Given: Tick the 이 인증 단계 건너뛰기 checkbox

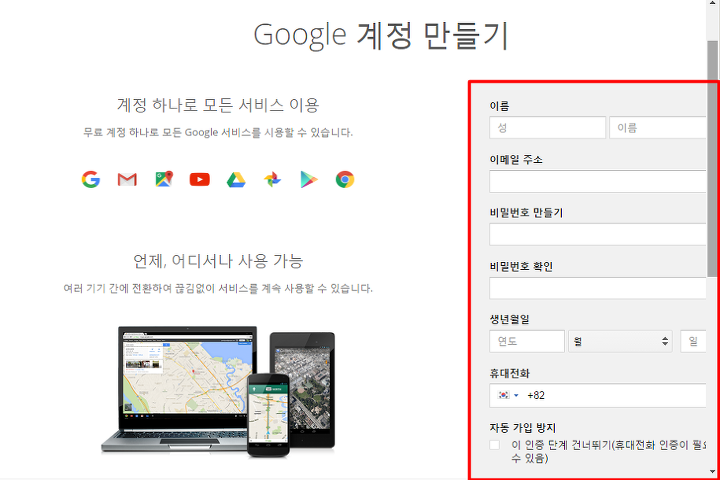Looking at the screenshot, I should point(495,445).
